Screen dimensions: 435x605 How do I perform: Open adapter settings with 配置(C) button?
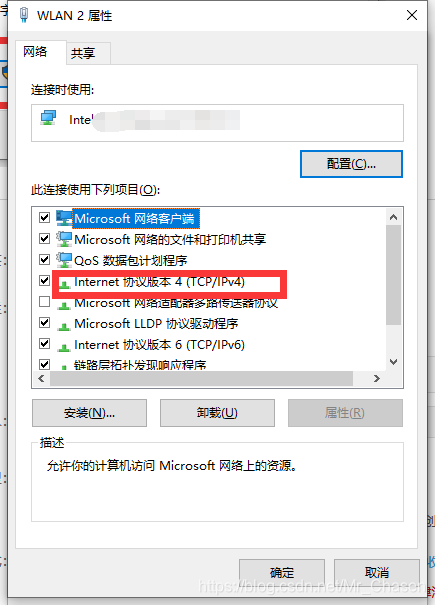coord(351,164)
